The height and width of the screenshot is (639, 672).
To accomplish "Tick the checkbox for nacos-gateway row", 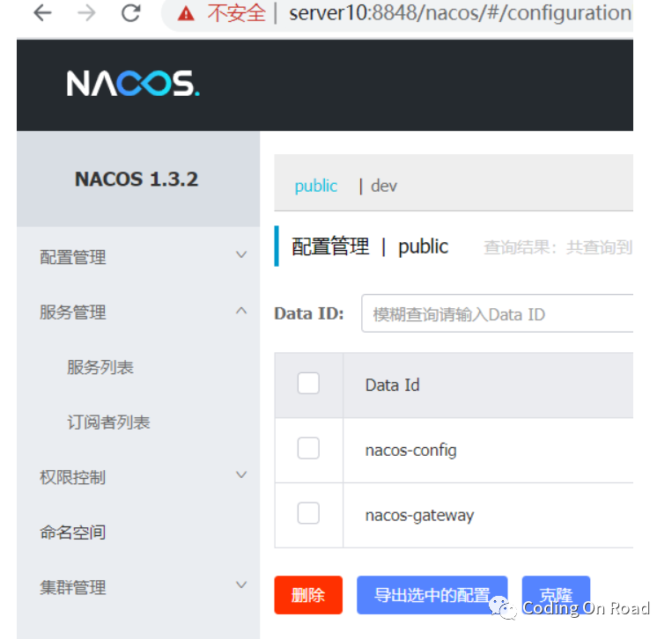I will click(308, 513).
